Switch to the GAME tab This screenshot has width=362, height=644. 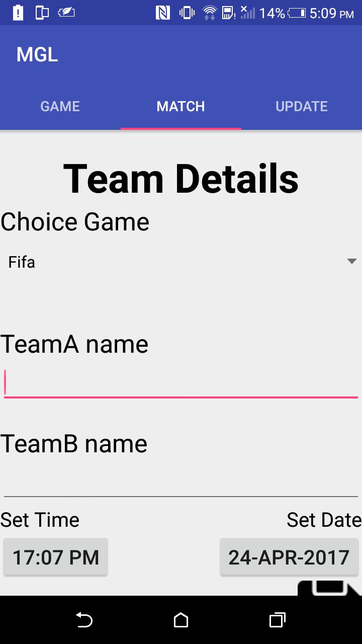click(60, 106)
